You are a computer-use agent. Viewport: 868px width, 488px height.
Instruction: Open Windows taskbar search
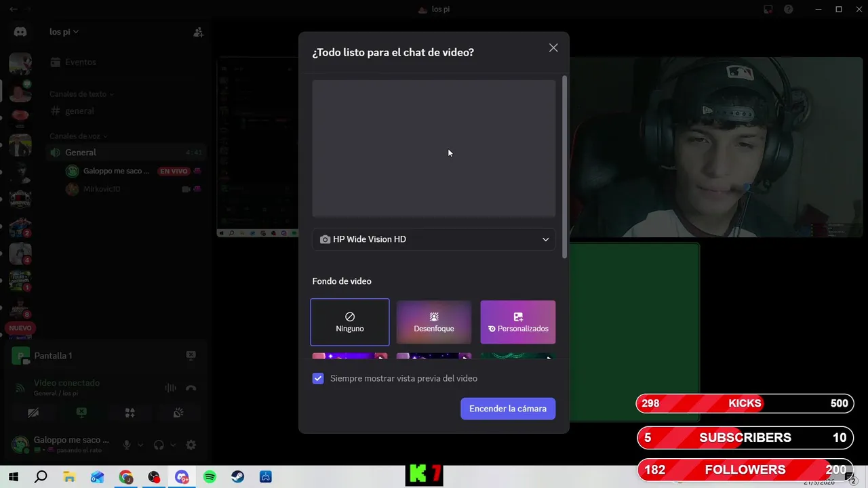coord(41,477)
